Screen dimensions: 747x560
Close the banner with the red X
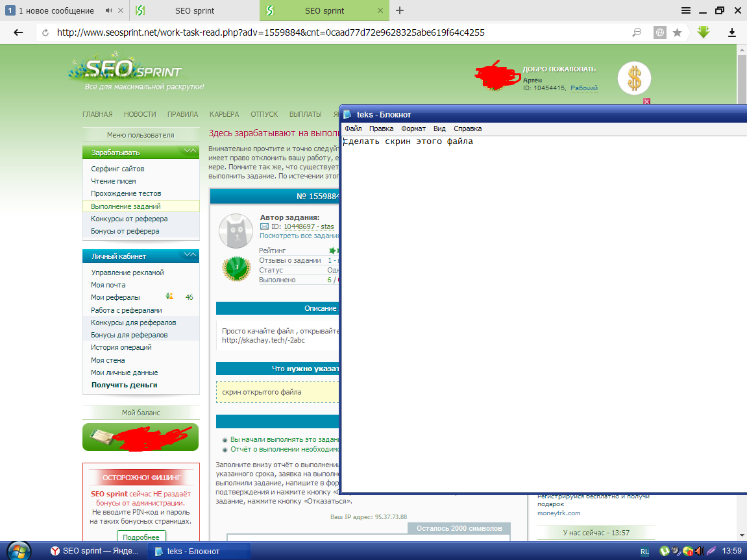(646, 101)
